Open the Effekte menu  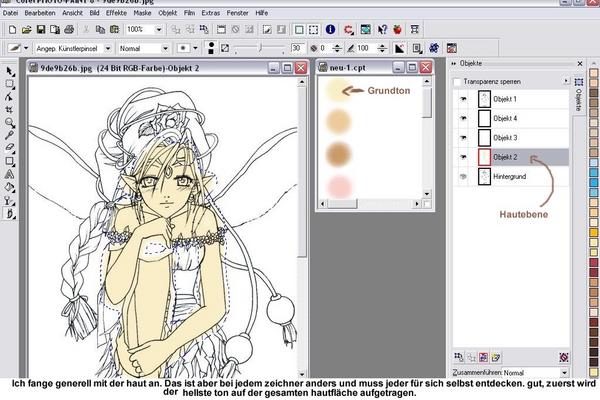(116, 13)
